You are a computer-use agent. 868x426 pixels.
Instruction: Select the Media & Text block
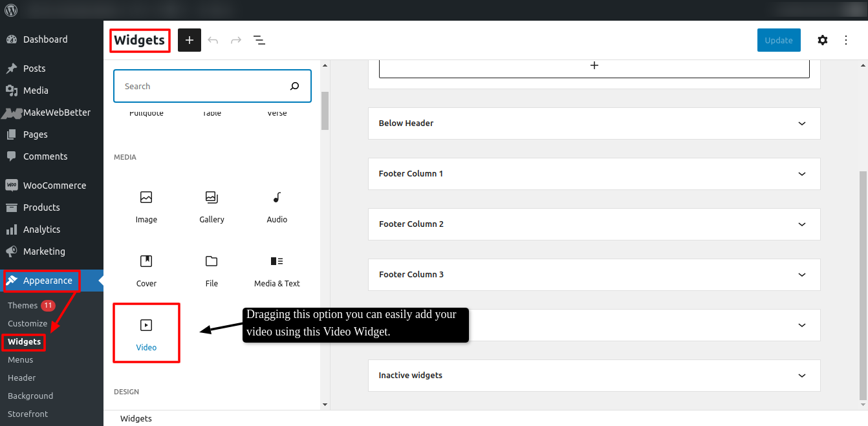pos(276,268)
